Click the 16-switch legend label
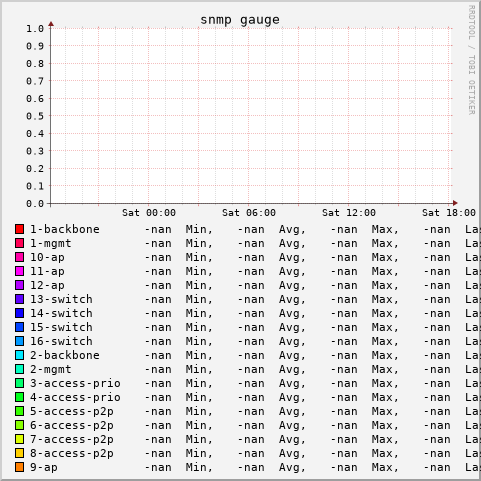 pyautogui.click(x=61, y=341)
